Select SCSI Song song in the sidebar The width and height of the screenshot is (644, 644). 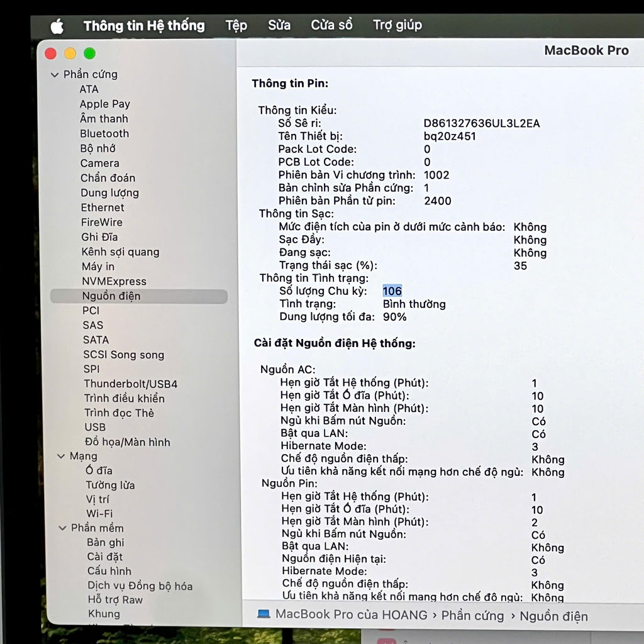pos(124,355)
